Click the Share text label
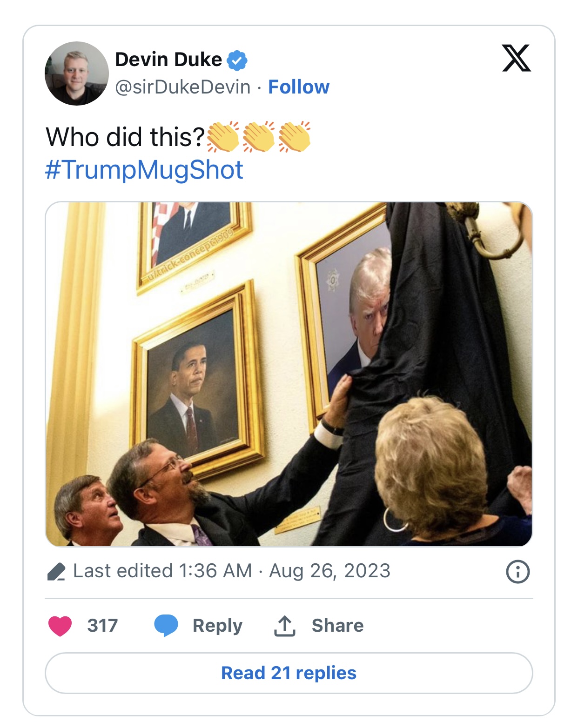This screenshot has height=728, width=578. click(x=337, y=626)
